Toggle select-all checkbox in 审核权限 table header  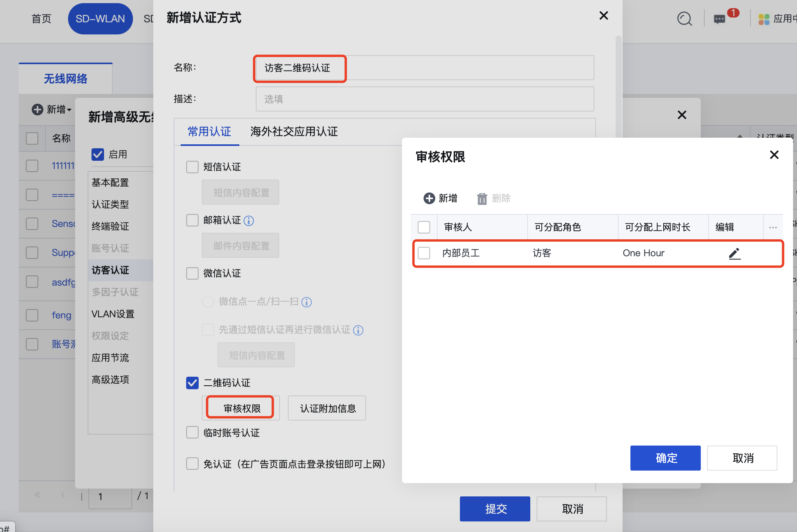[x=424, y=227]
